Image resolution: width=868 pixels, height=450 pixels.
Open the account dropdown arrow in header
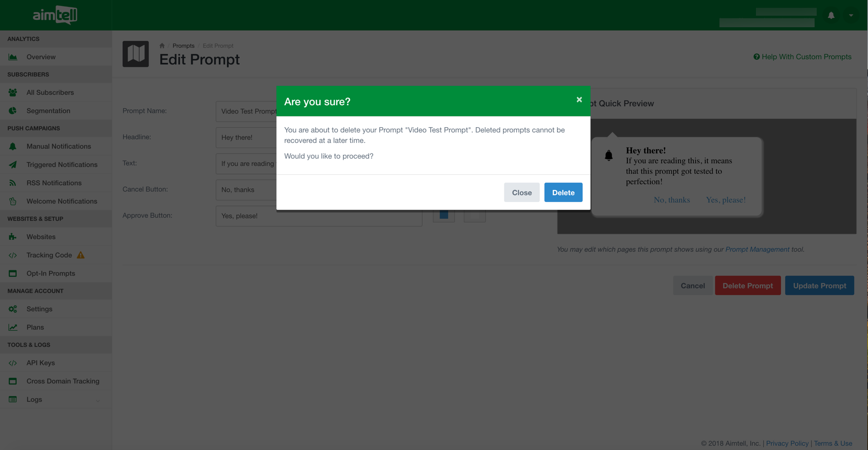coord(851,15)
